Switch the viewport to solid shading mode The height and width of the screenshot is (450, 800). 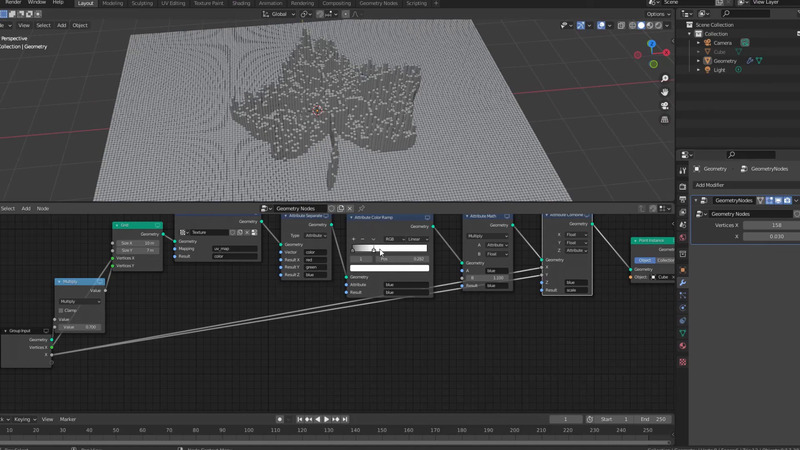tap(642, 25)
